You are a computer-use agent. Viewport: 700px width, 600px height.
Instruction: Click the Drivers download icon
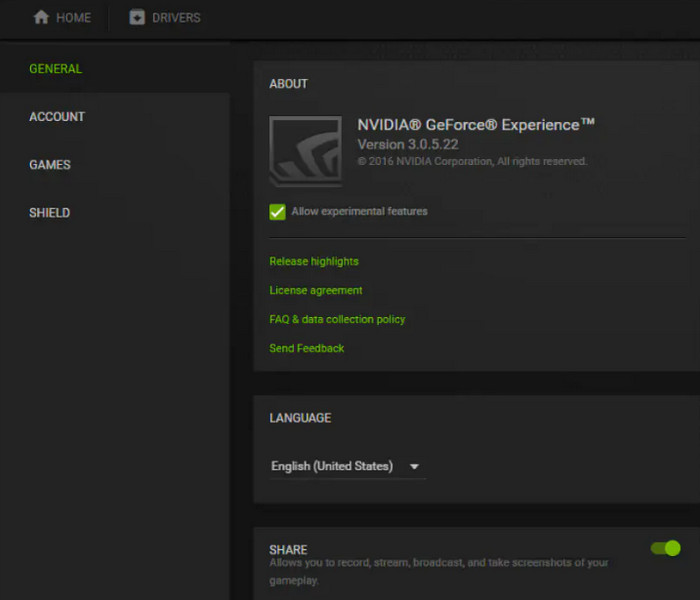[x=137, y=17]
